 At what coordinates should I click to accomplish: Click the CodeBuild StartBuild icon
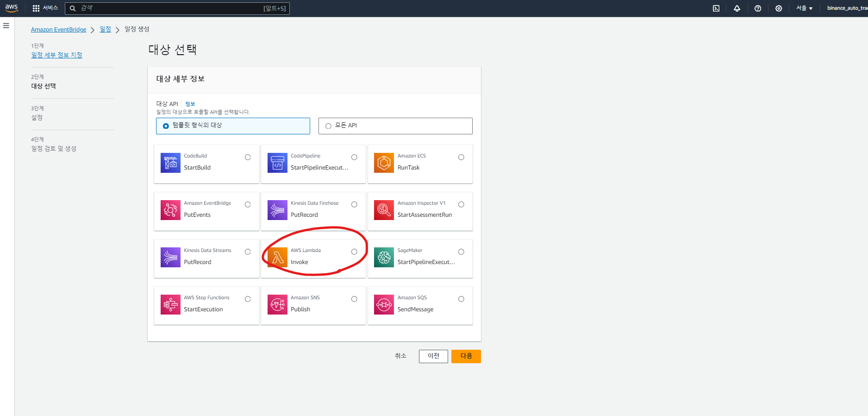pyautogui.click(x=170, y=163)
